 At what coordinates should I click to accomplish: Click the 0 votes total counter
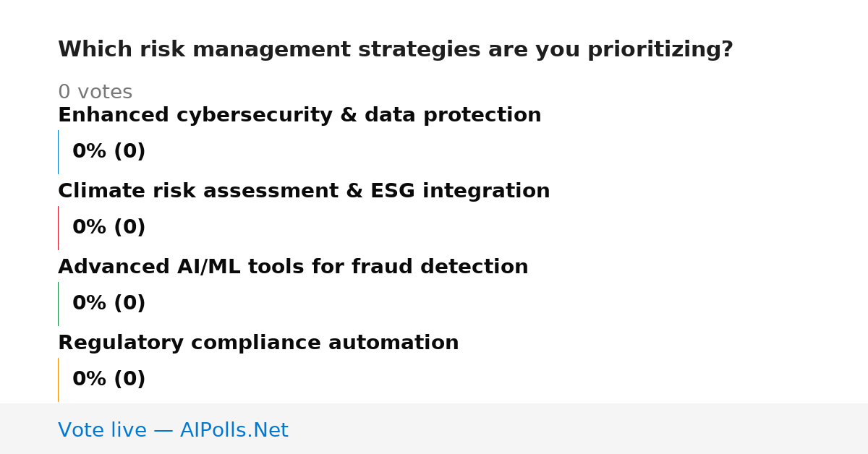[x=95, y=93]
